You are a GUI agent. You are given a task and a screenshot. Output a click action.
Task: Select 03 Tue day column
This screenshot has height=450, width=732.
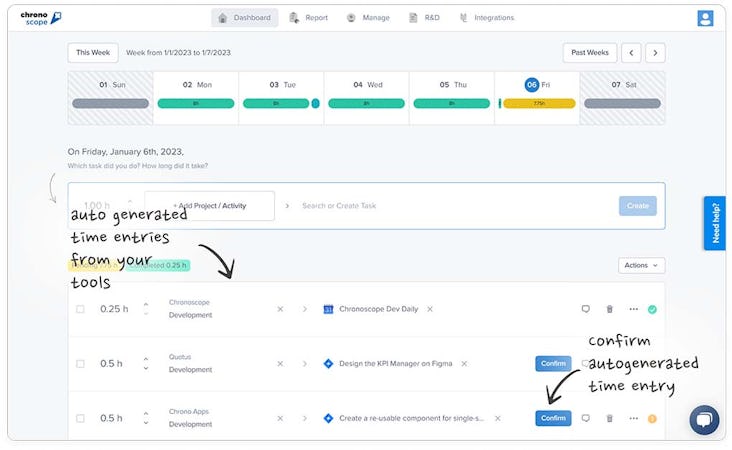[282, 98]
